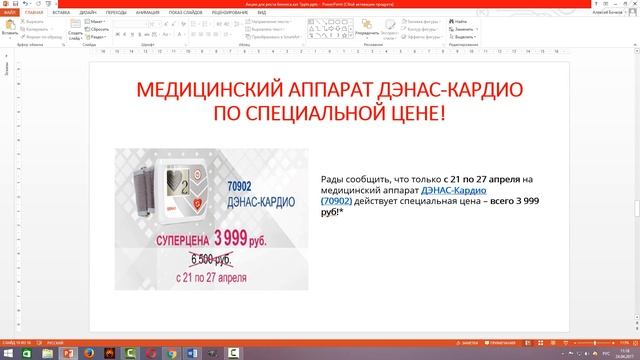Open Windows Start menu
This screenshot has height=360, width=640.
click(8, 353)
